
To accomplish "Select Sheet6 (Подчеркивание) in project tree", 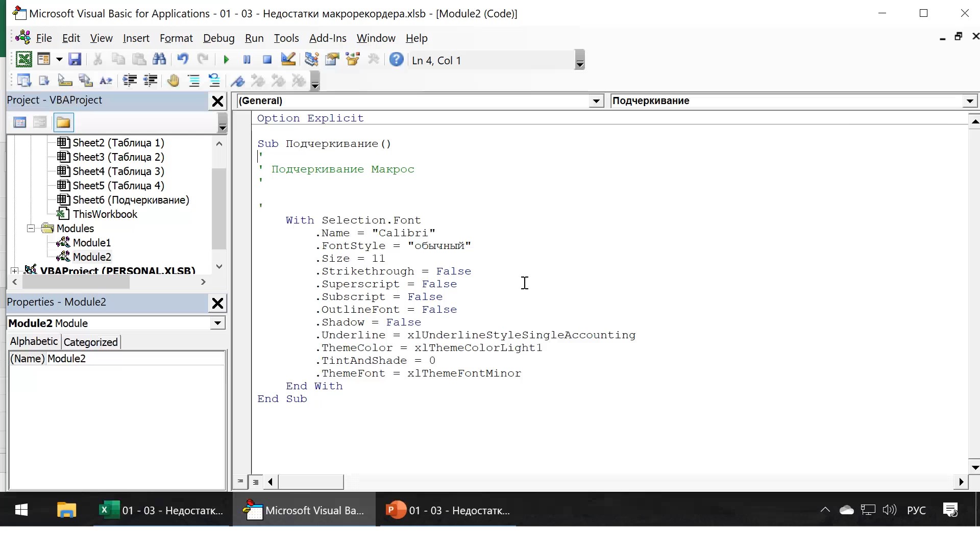I will [x=131, y=200].
